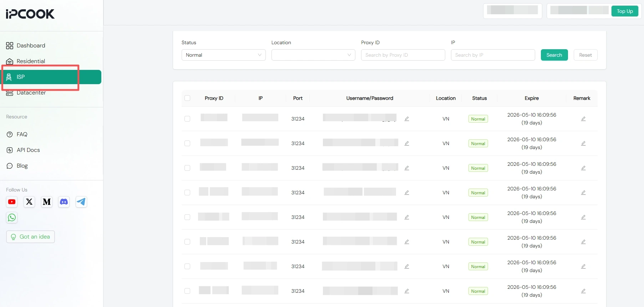Image resolution: width=644 pixels, height=307 pixels.
Task: Reset the search filters
Action: pyautogui.click(x=585, y=55)
